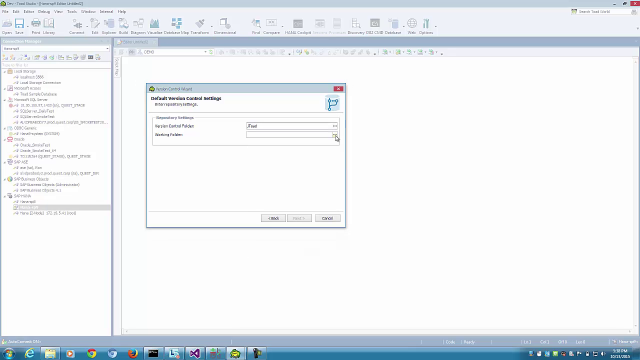
Task: Click the Find toolbar icon
Action: point(256,26)
